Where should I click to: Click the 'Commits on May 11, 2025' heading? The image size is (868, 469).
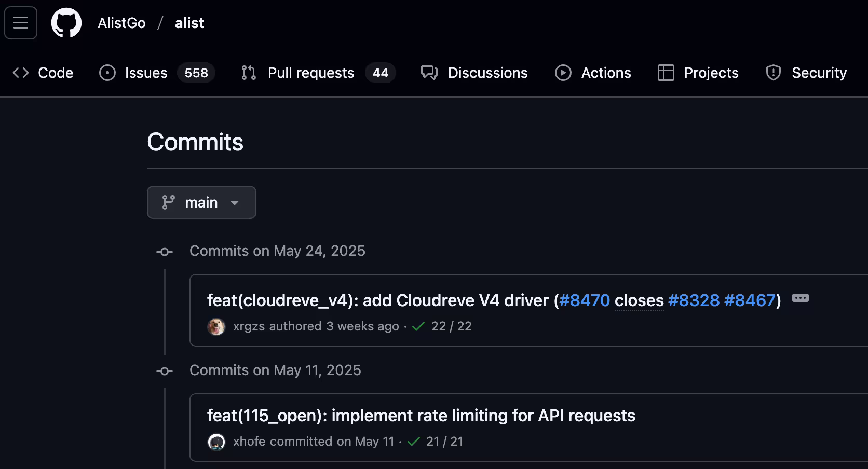(x=275, y=370)
